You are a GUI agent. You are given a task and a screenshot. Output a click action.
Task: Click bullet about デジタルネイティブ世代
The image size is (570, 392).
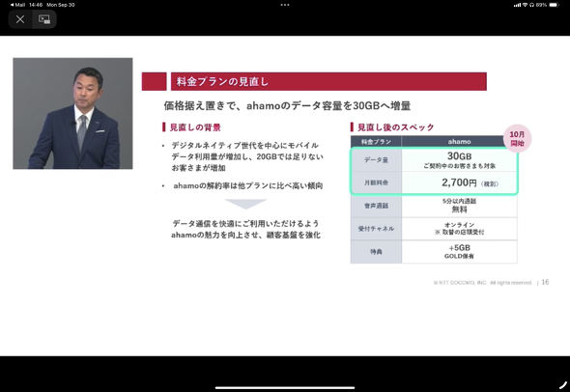[246, 156]
